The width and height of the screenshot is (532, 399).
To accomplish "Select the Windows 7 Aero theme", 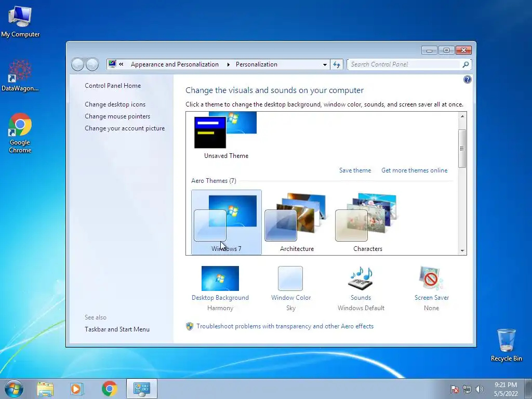I will click(x=227, y=222).
